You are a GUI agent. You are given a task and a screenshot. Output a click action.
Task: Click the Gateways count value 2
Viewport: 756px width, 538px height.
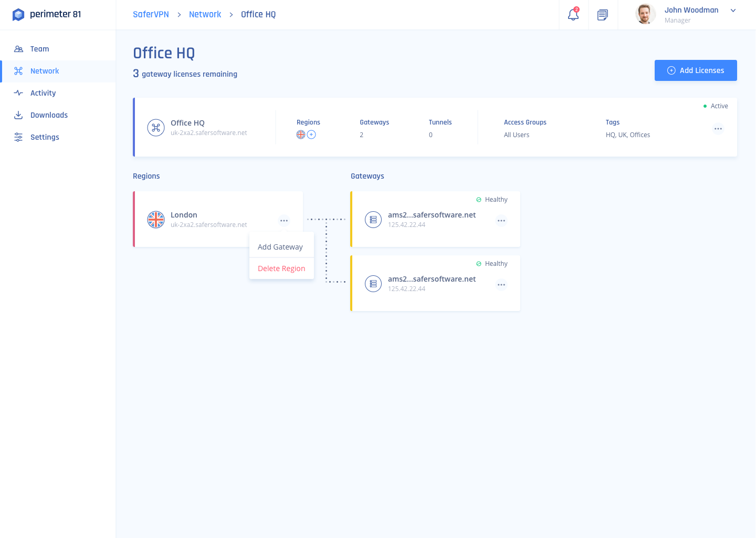362,135
